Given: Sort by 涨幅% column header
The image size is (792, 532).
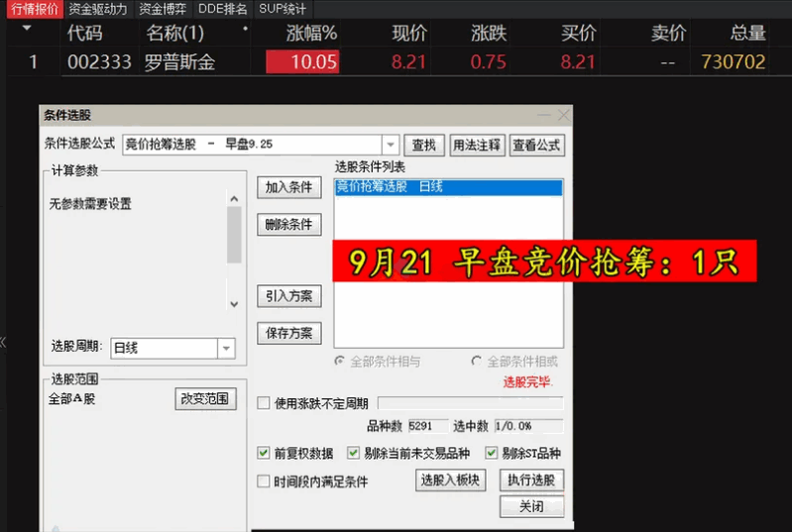Looking at the screenshot, I should point(311,34).
